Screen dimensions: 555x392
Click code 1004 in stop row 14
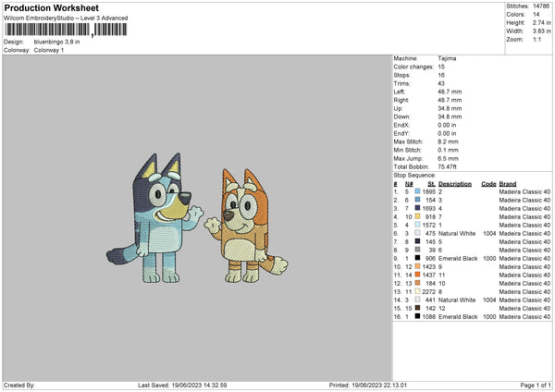click(489, 300)
